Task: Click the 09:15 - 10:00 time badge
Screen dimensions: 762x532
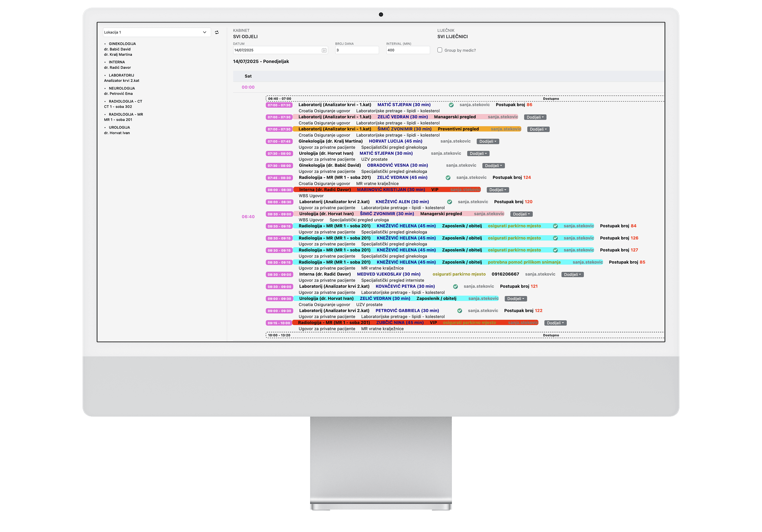Action: click(279, 323)
